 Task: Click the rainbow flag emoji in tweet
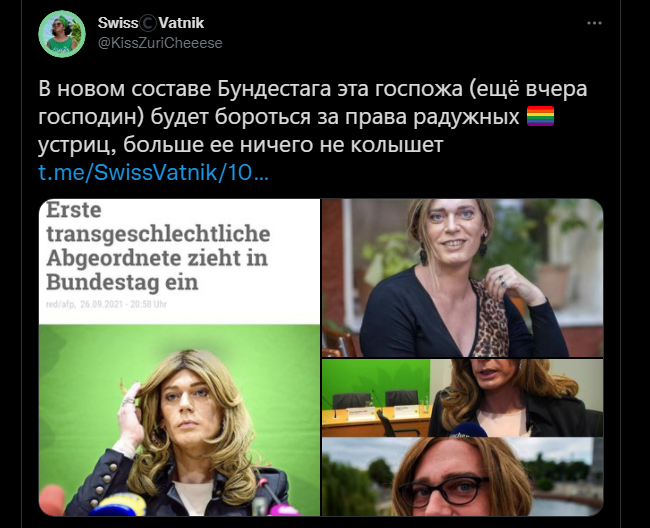click(x=540, y=116)
